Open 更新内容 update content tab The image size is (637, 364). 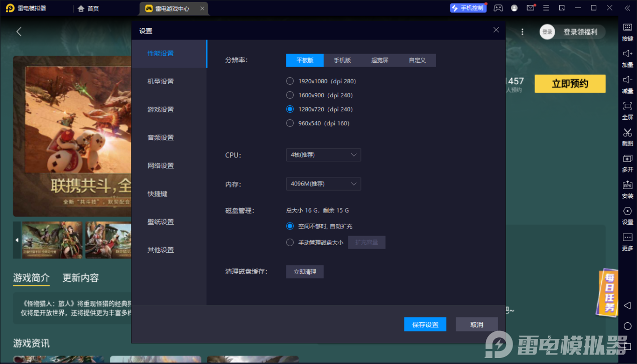tap(80, 278)
